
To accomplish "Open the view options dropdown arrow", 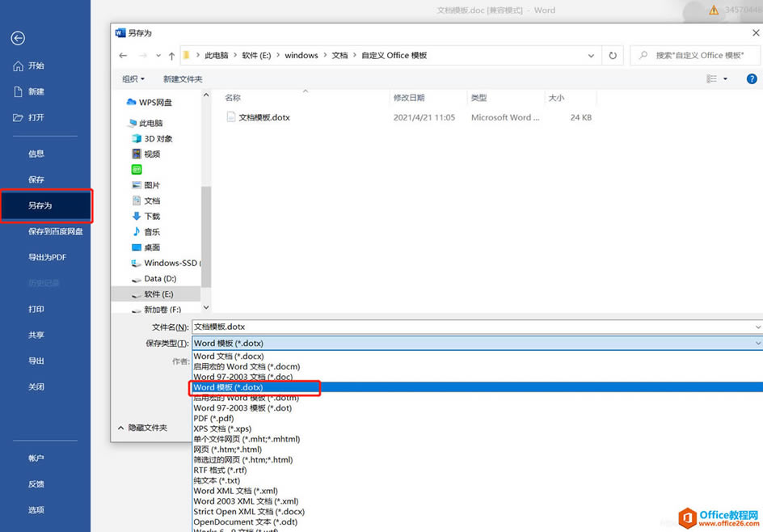I will tap(725, 79).
